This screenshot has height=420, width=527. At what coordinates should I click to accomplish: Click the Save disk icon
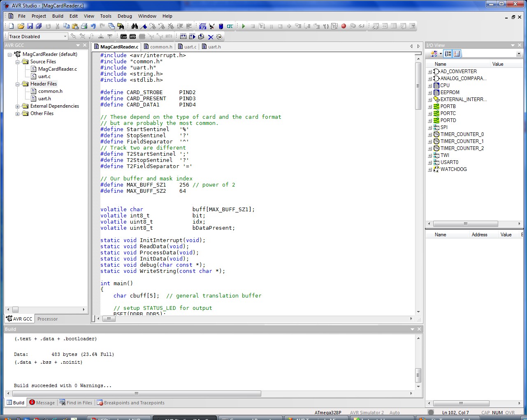[x=30, y=26]
